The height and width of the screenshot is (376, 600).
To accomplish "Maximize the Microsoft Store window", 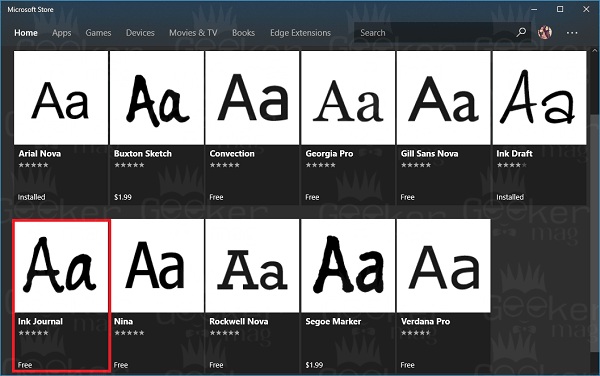I will tap(560, 9).
